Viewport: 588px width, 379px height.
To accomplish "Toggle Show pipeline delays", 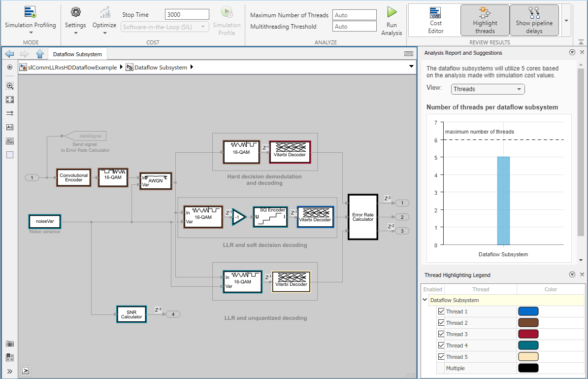I will coord(534,20).
